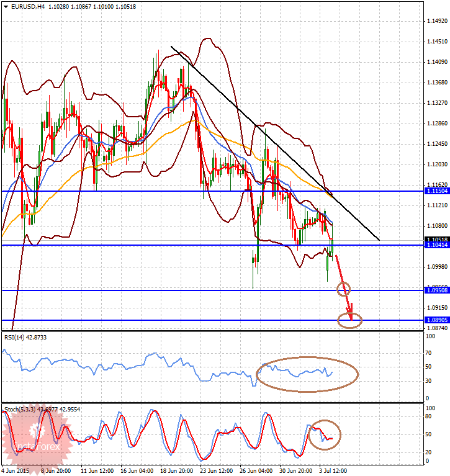Select the 1.09508 support level label

pos(437,290)
